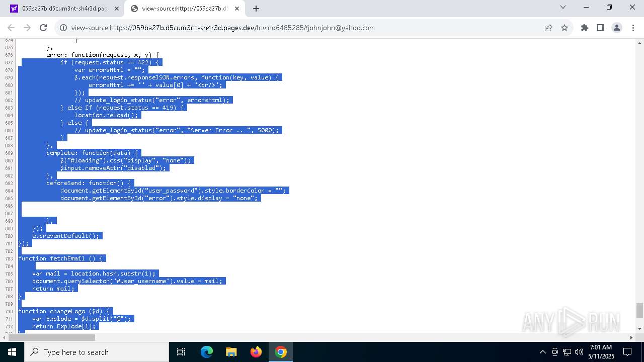Image resolution: width=644 pixels, height=362 pixels.
Task: Go forward to the next page
Action: 27,28
